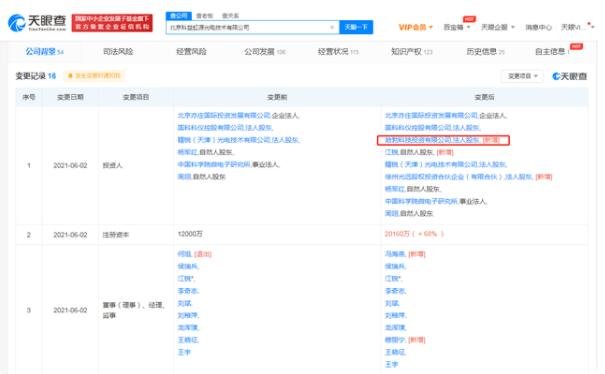Open the 司法风险 tab
605x374 pixels.
[118, 51]
